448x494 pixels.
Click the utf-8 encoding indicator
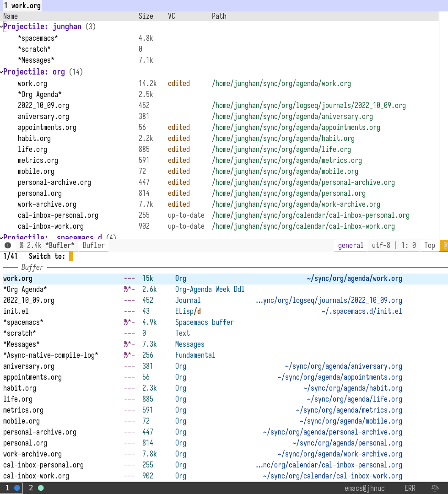coord(381,245)
